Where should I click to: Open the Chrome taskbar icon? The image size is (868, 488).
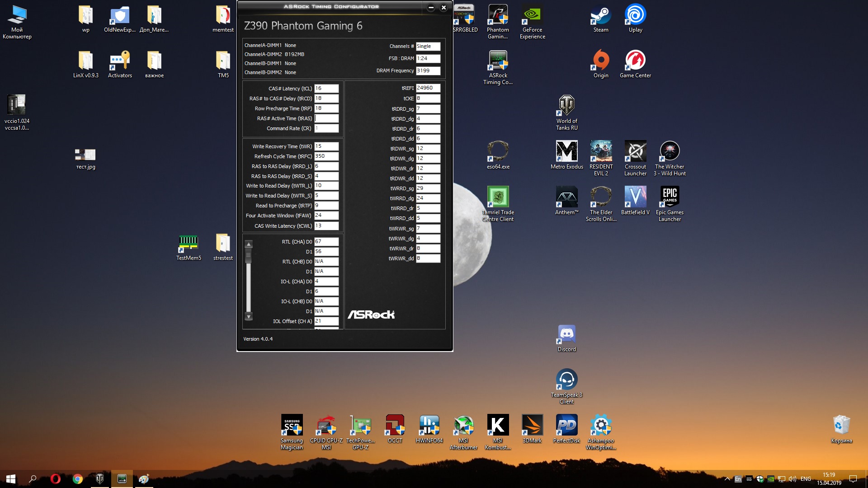[x=78, y=479]
